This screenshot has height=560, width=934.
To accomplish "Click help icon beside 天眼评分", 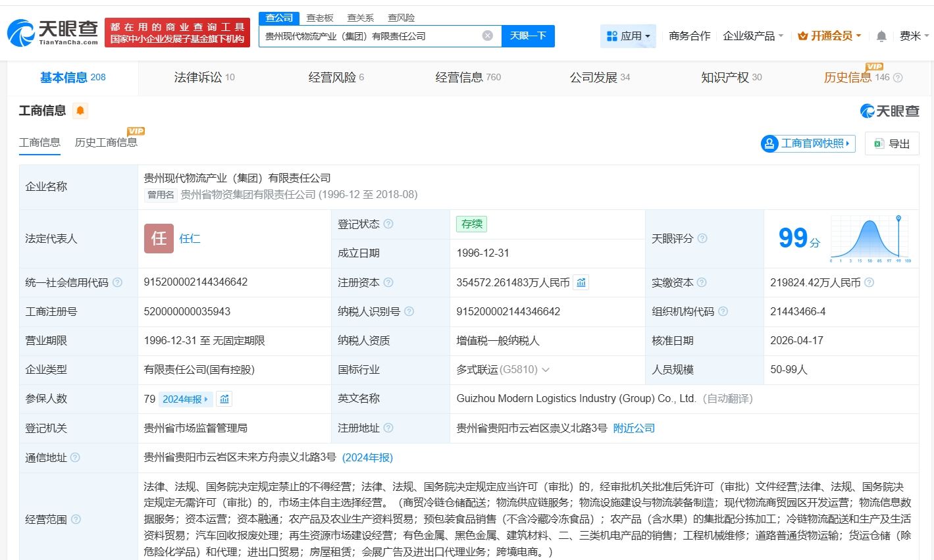I will click(x=702, y=238).
